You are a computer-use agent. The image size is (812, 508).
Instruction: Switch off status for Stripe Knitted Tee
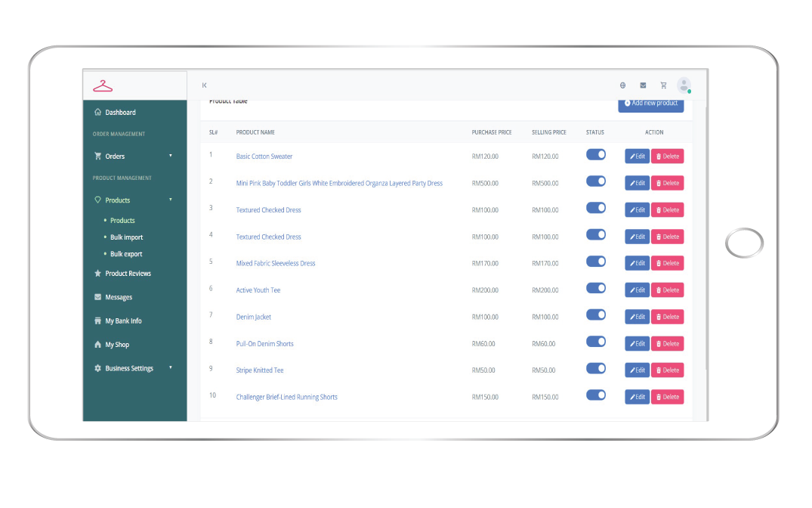coord(596,368)
